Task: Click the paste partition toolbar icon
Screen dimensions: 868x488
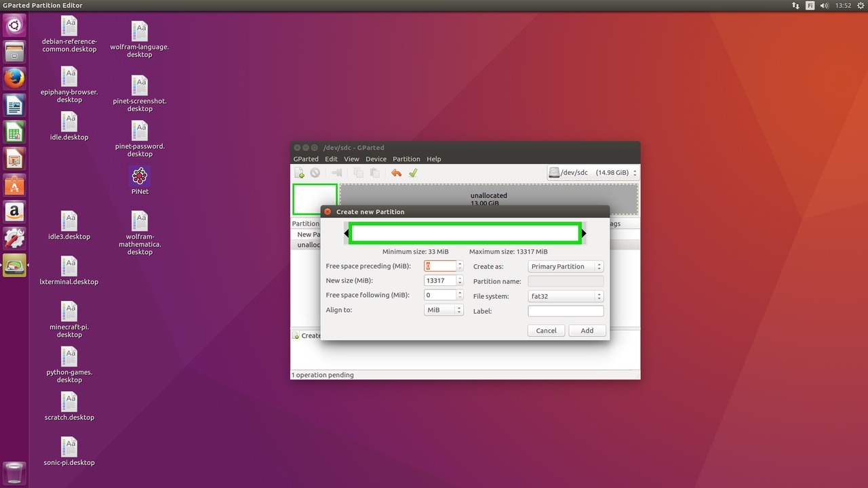Action: 374,173
